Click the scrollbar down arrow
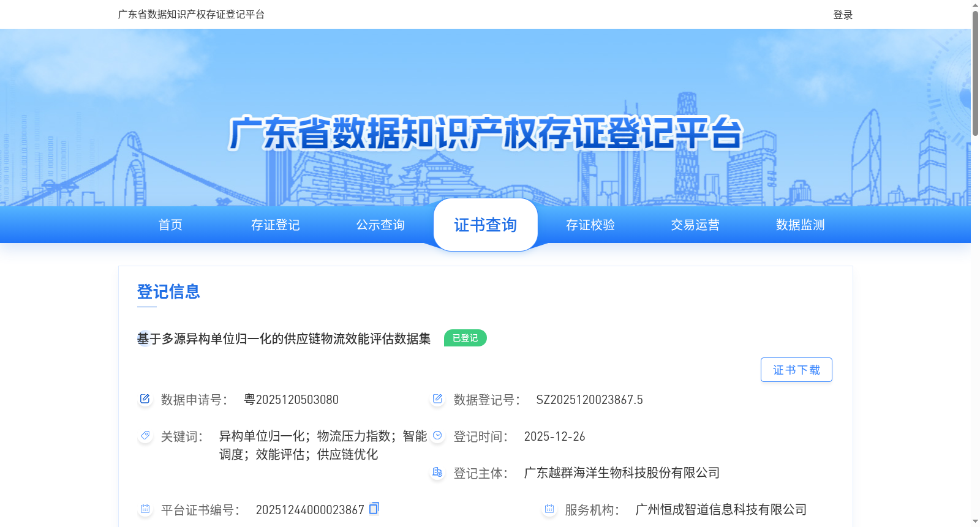This screenshot has width=980, height=527. click(x=975, y=521)
